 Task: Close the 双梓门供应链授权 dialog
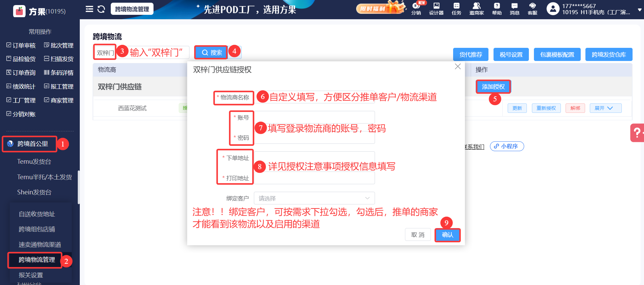click(458, 66)
